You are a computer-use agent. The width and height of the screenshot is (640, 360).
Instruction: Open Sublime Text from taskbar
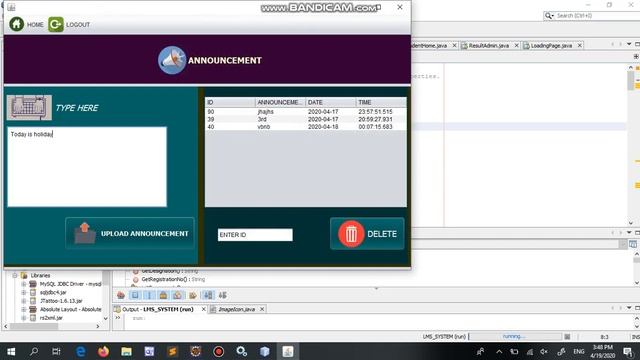pyautogui.click(x=172, y=351)
